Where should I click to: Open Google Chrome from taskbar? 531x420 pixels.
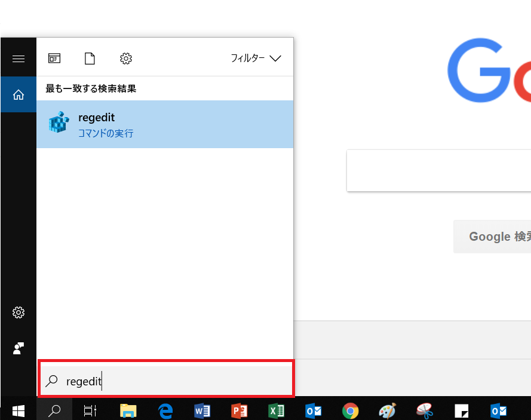tap(350, 411)
